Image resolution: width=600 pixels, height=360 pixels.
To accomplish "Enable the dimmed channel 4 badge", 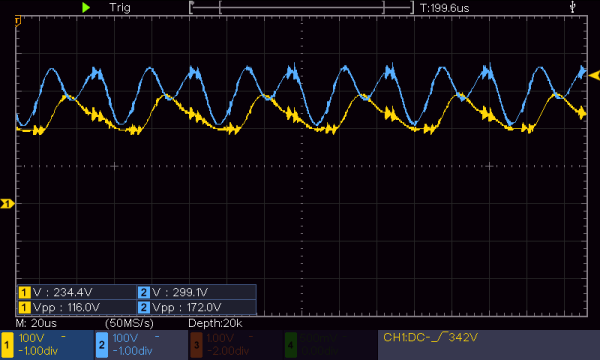I will pyautogui.click(x=291, y=345).
